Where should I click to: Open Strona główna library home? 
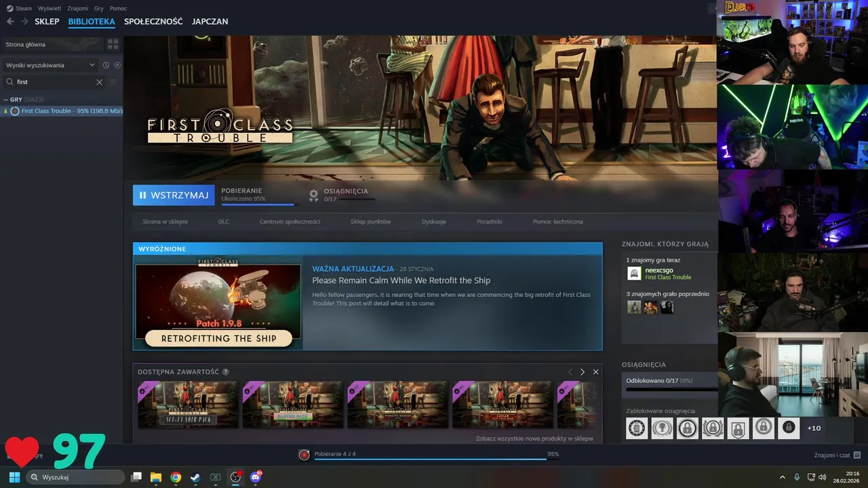[x=52, y=44]
